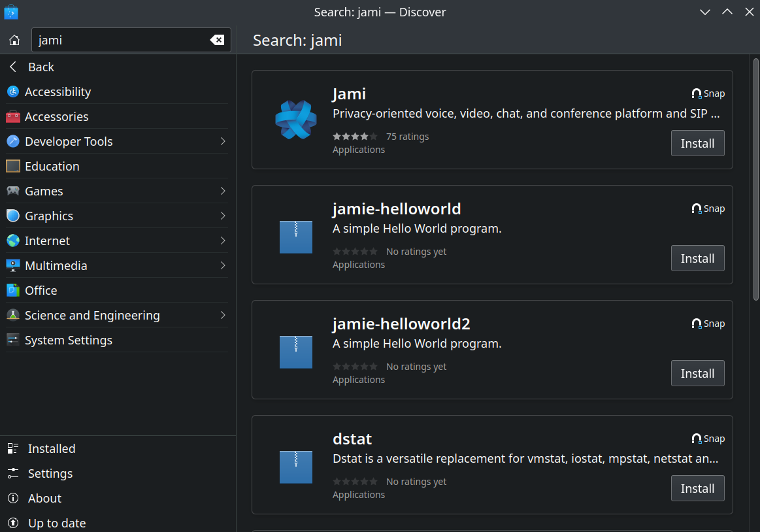The width and height of the screenshot is (760, 532).
Task: Expand the Games subcategories chevron
Action: [x=223, y=191]
